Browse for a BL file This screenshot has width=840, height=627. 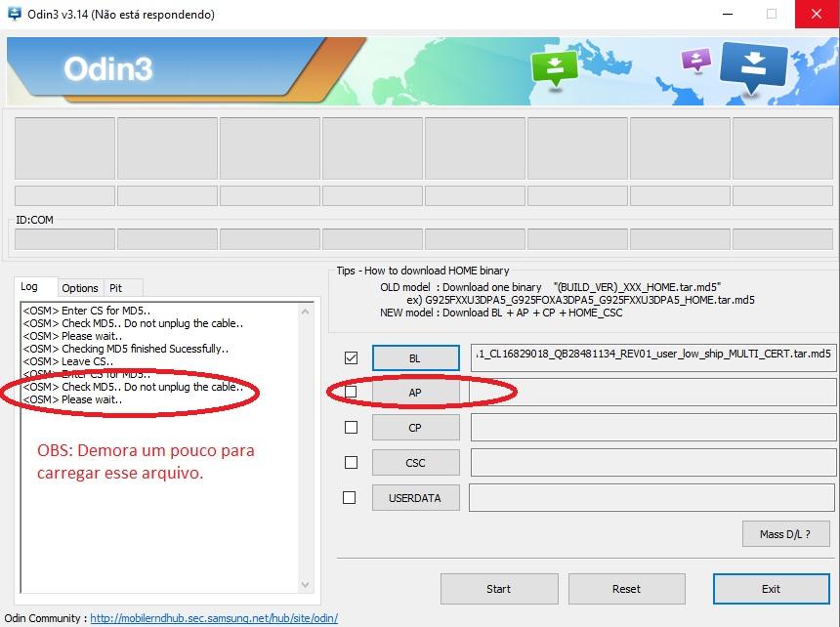(416, 358)
